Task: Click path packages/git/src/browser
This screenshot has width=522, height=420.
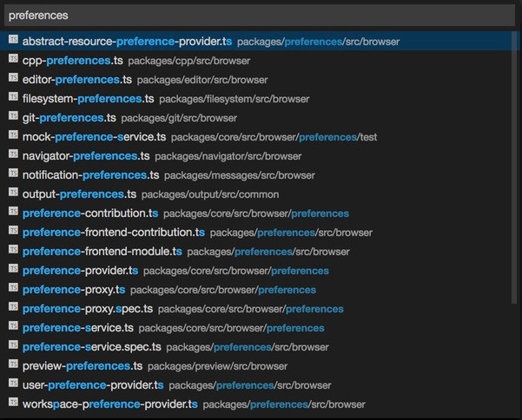Action: point(179,118)
